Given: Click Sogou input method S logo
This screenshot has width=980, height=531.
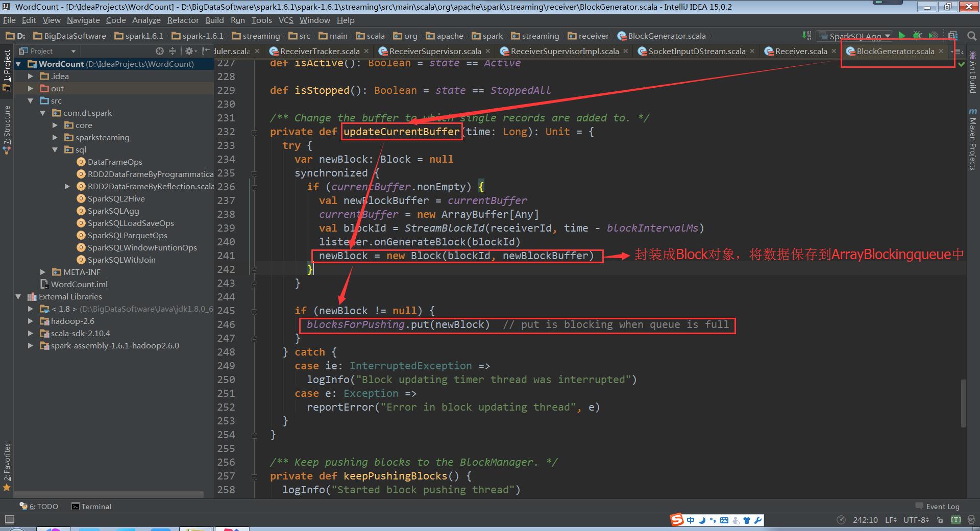Looking at the screenshot, I should (x=677, y=520).
